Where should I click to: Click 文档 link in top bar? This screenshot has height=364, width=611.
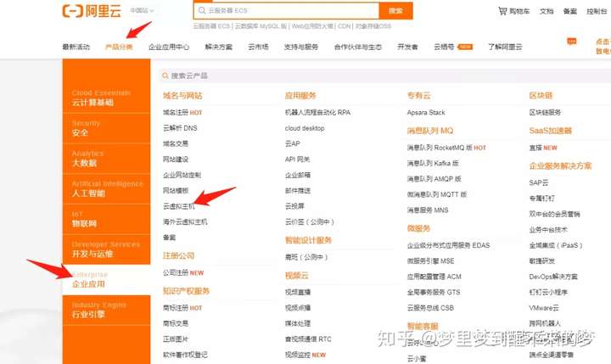tap(547, 11)
